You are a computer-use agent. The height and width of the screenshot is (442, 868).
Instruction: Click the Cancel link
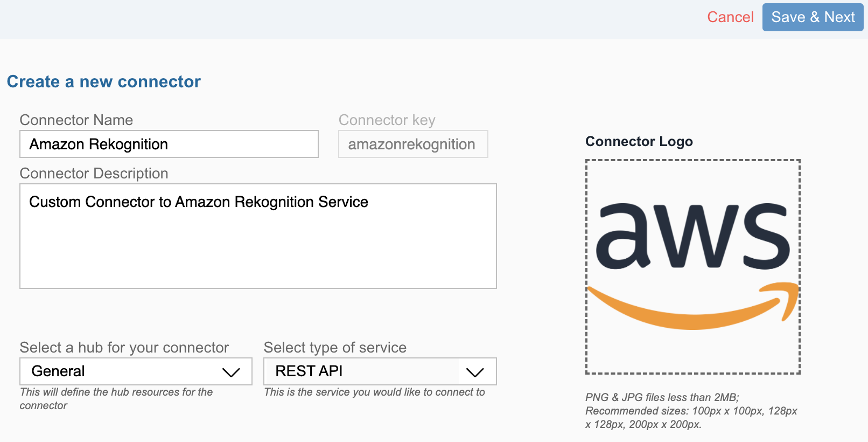730,17
